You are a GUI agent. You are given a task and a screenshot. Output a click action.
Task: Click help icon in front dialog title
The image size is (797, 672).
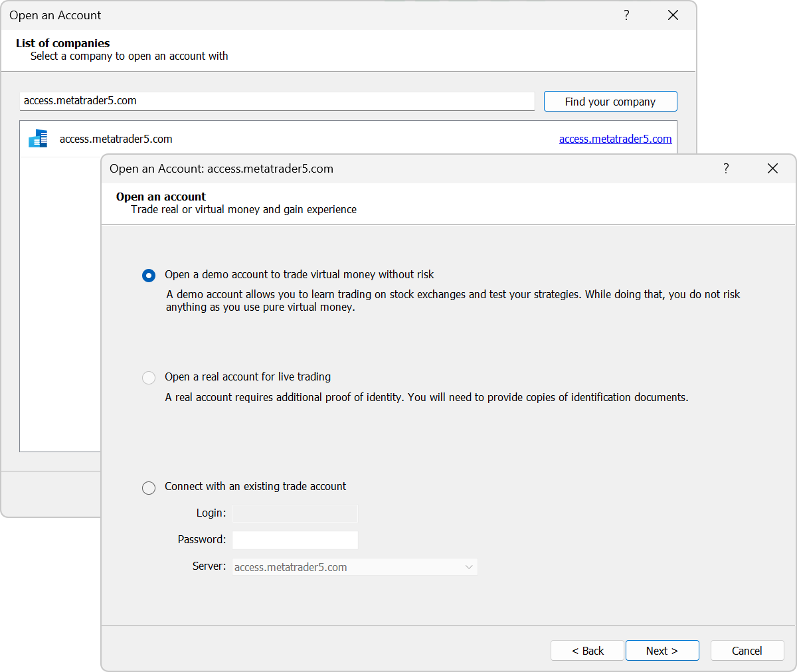(x=726, y=169)
